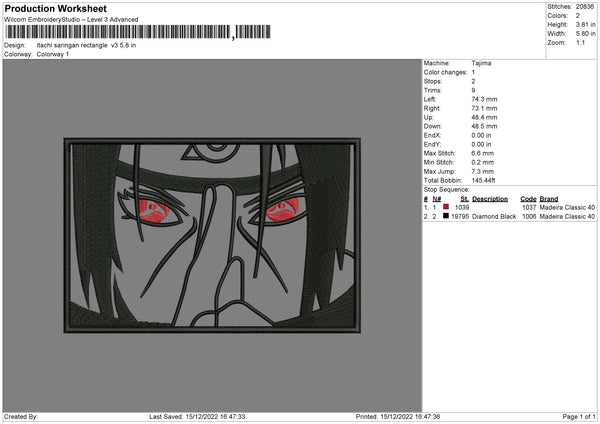Click stitch count 19795 in stop sequence
The height and width of the screenshot is (424, 600).
pos(460,217)
